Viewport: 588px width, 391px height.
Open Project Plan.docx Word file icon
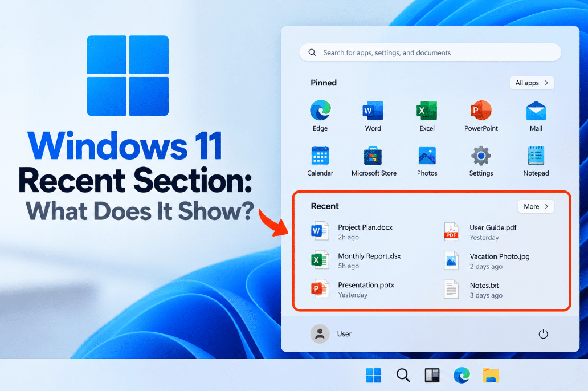pyautogui.click(x=320, y=230)
